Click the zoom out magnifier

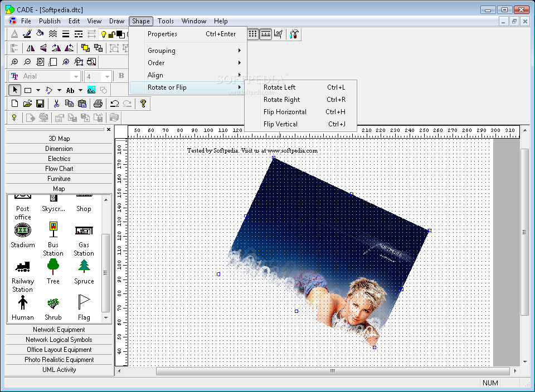pyautogui.click(x=27, y=62)
